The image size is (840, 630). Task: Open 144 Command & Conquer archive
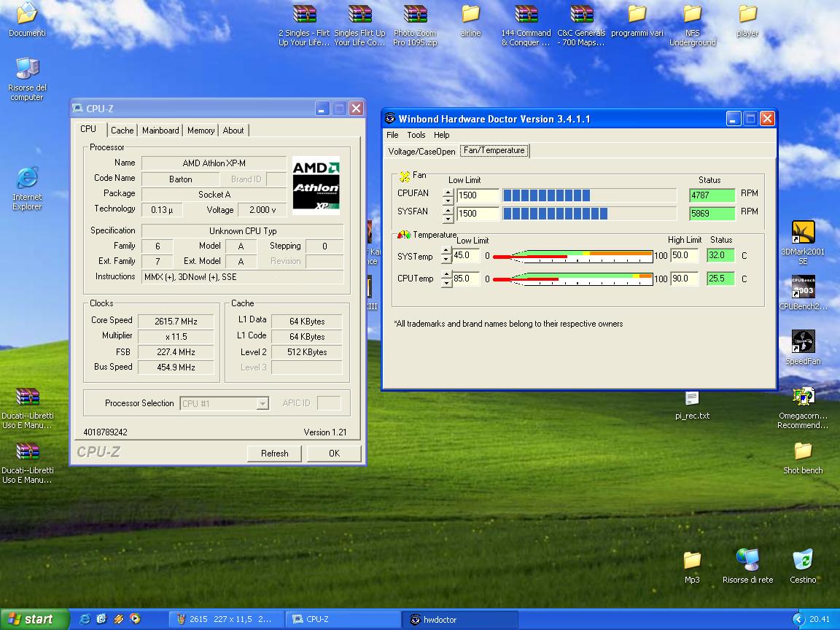click(526, 25)
